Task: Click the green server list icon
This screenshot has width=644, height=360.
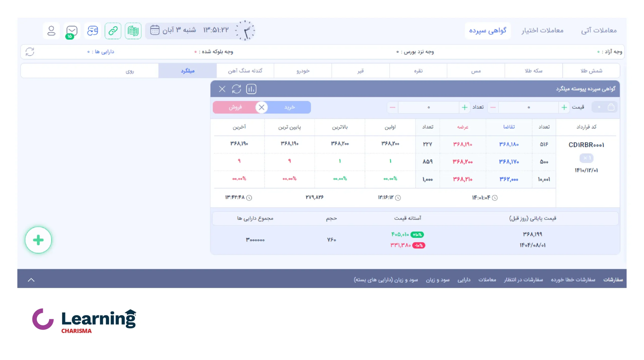Action: click(x=133, y=31)
